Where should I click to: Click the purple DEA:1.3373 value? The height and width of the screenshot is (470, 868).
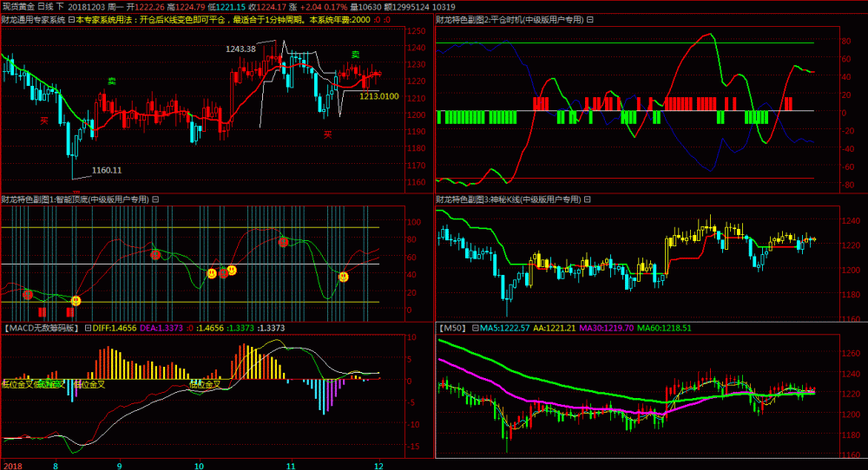tap(161, 328)
